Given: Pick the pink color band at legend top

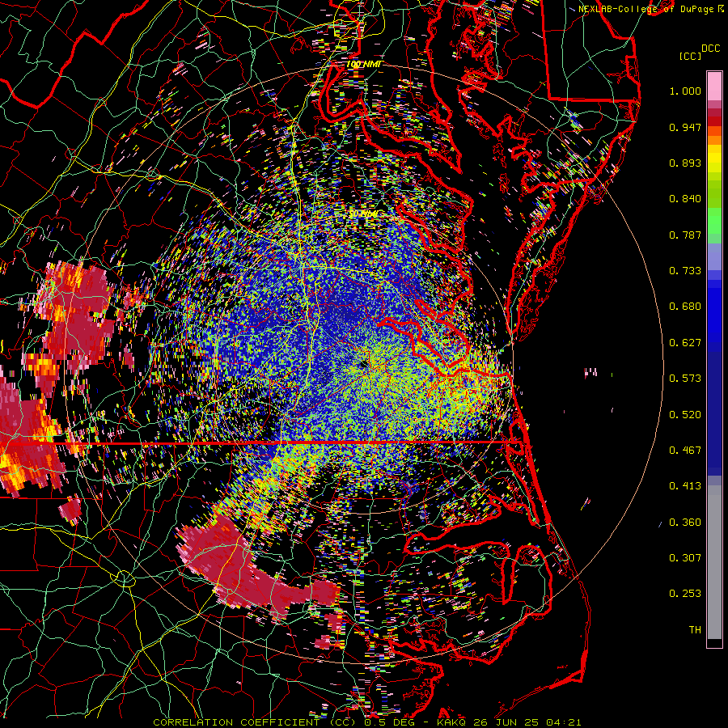Looking at the screenshot, I should click(714, 87).
